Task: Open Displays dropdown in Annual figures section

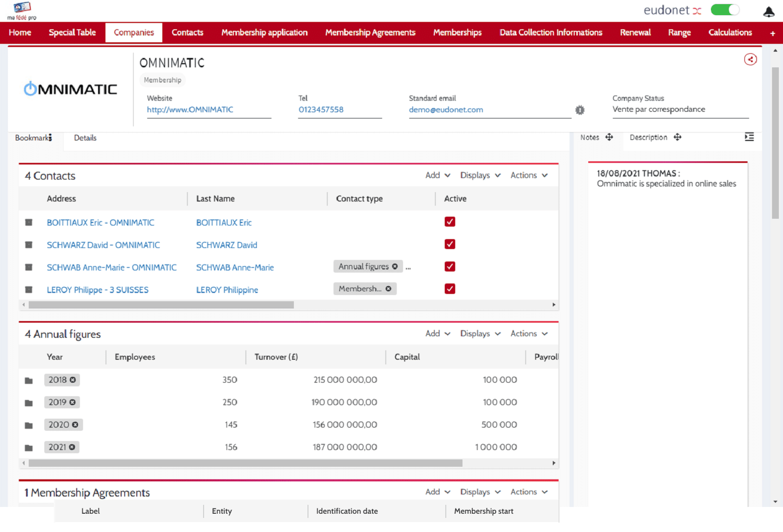Action: click(x=480, y=334)
